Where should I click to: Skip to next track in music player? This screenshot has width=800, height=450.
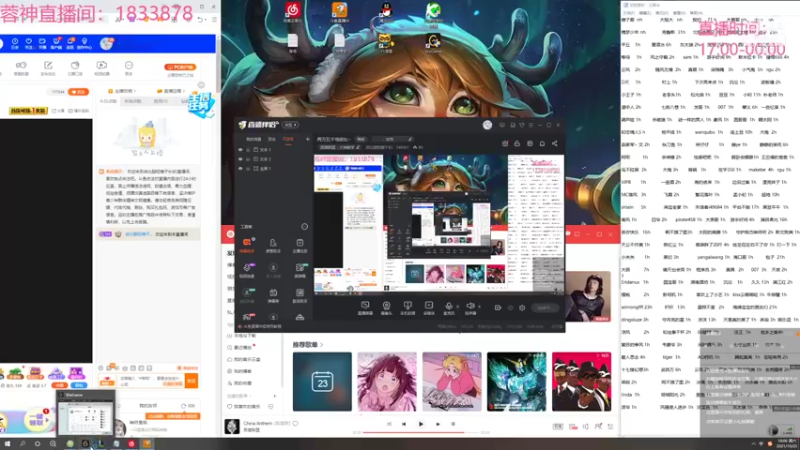click(x=438, y=424)
